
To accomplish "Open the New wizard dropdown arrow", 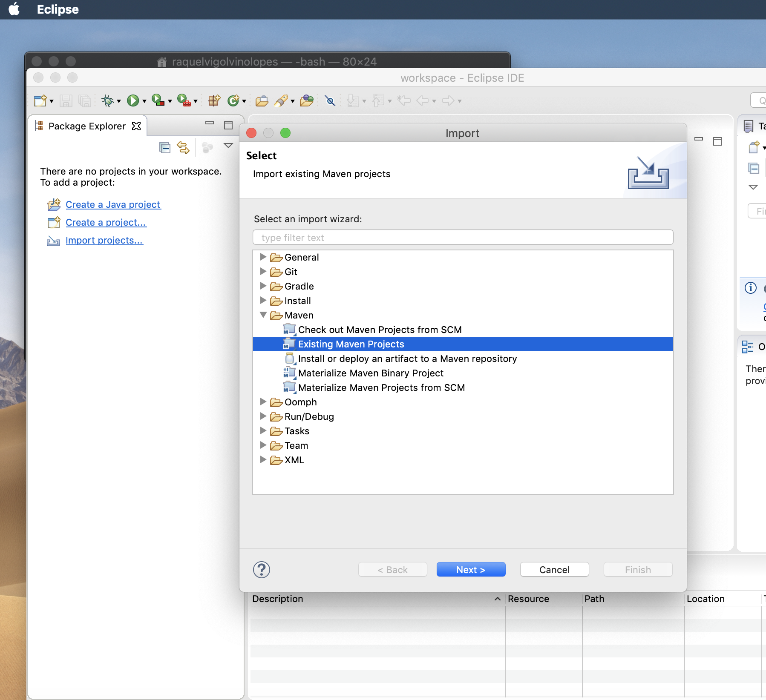I will 52,101.
